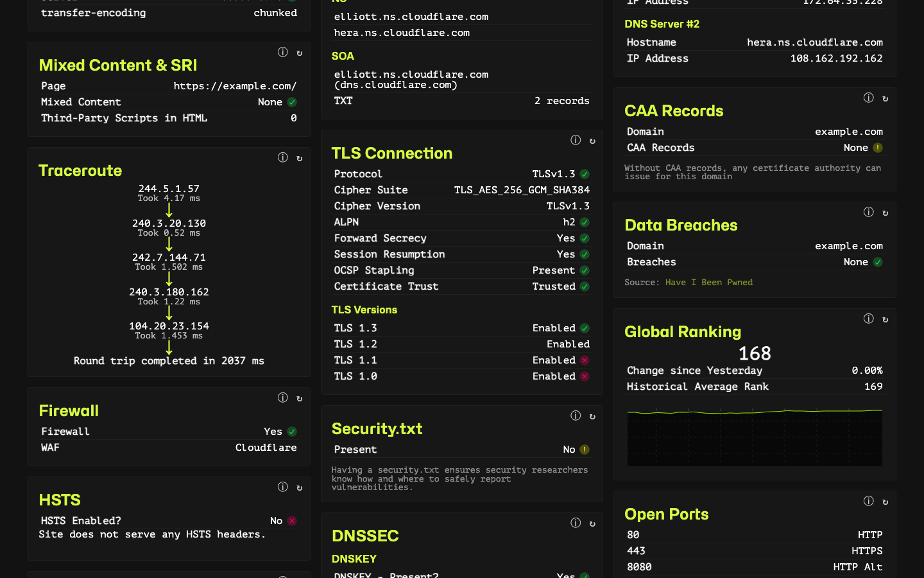
Task: Click the page URL https://example.com/
Action: (235, 86)
